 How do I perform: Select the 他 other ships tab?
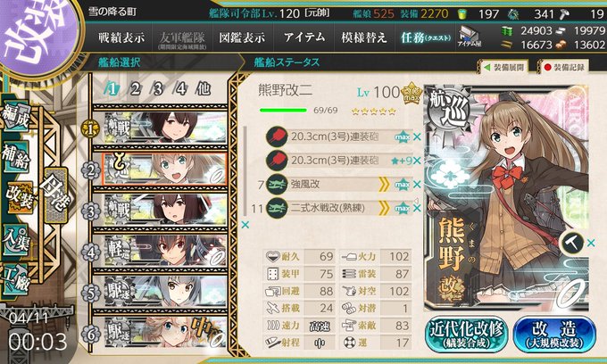[x=204, y=89]
